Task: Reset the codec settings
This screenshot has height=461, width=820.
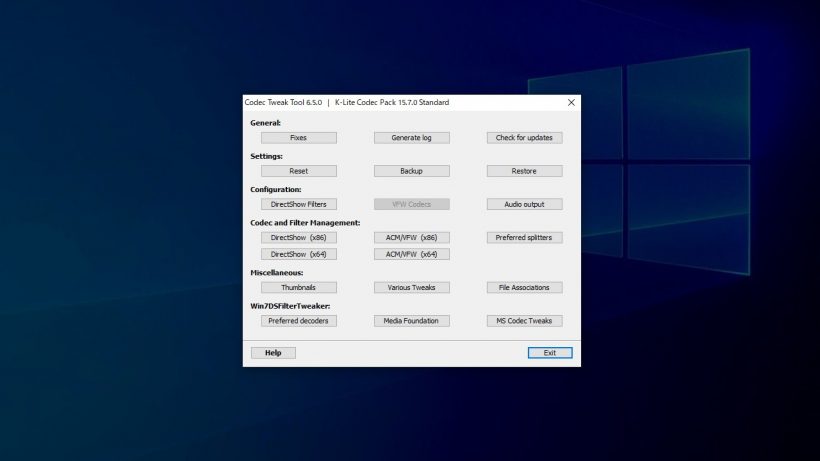Action: [x=299, y=171]
